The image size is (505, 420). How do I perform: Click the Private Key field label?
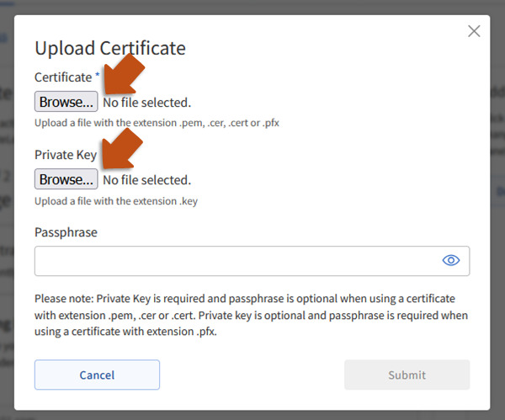point(66,155)
